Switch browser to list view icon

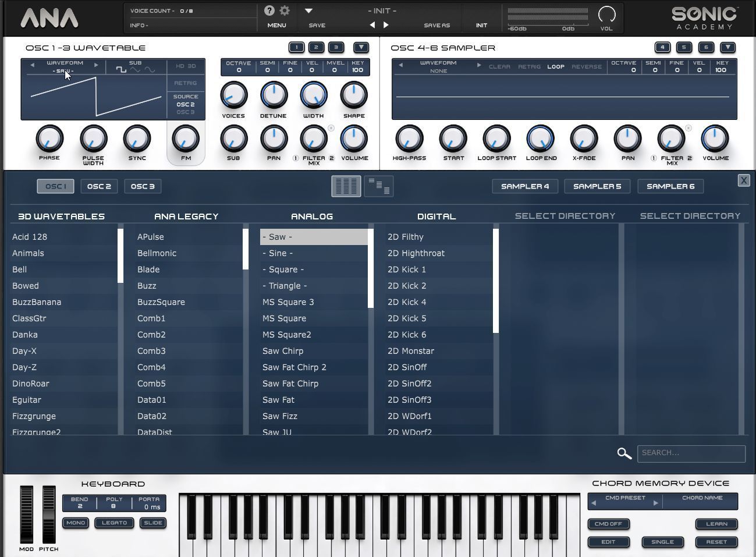pyautogui.click(x=379, y=186)
